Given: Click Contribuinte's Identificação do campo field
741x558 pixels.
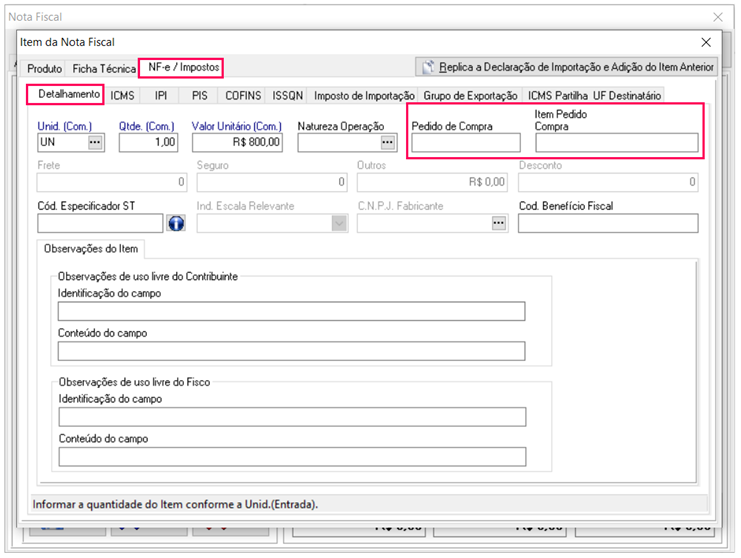Looking at the screenshot, I should [x=292, y=312].
